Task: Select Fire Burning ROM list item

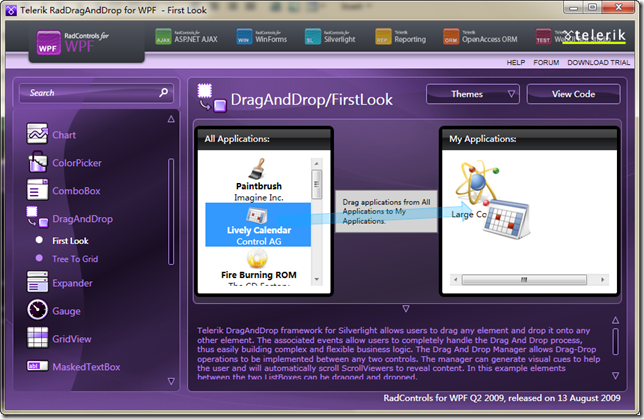Action: tap(258, 266)
